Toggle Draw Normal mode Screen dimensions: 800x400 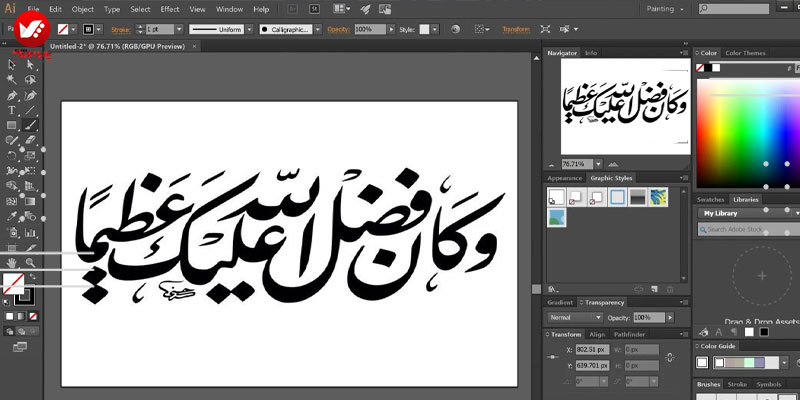click(x=9, y=332)
